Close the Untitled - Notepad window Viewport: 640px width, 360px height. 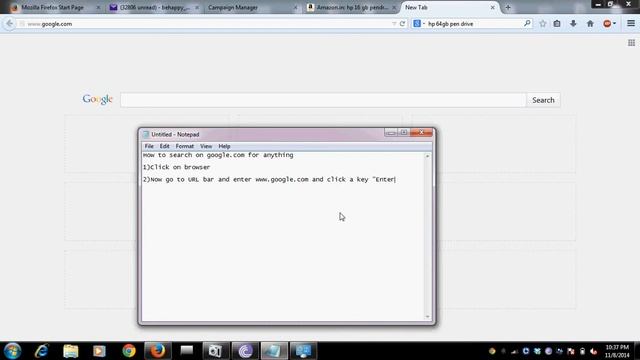421,132
